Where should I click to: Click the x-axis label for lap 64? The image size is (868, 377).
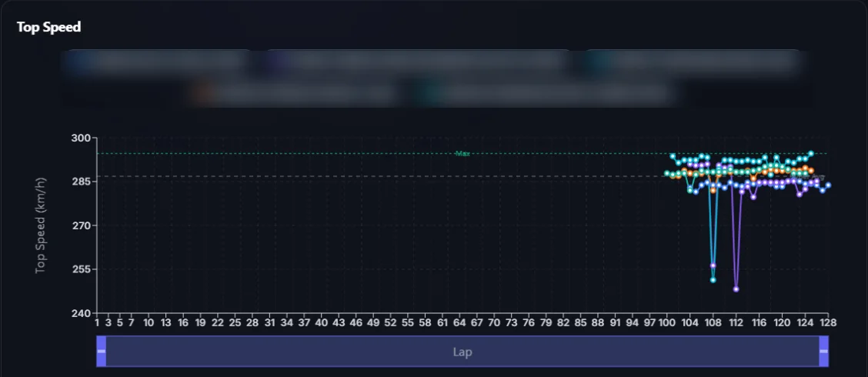coord(459,322)
